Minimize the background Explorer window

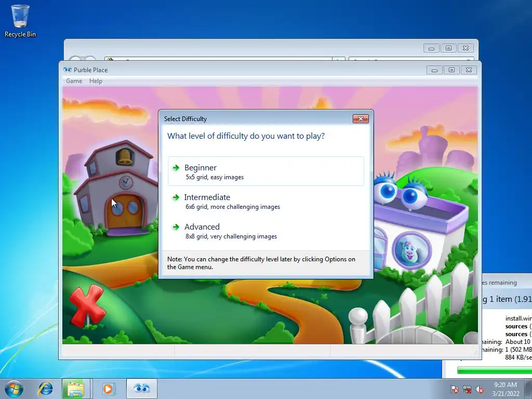pos(431,48)
